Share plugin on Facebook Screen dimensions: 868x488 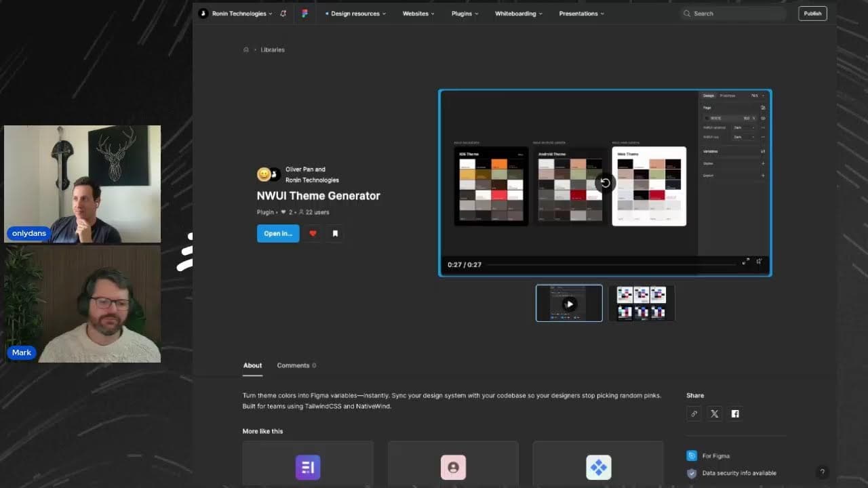point(735,413)
